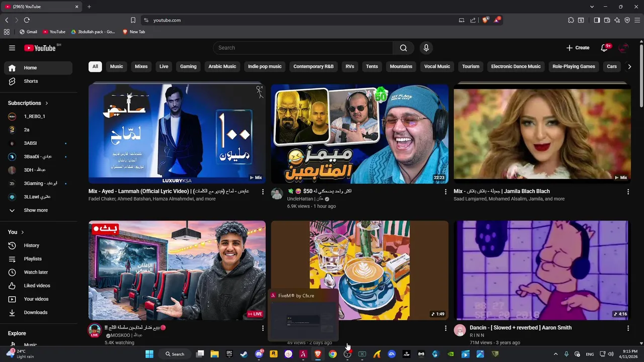Open the account avatar menu
The image size is (644, 362).
tap(624, 48)
